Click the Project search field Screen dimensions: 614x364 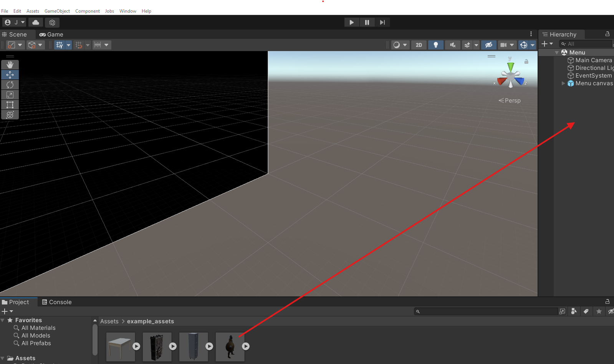pyautogui.click(x=486, y=311)
